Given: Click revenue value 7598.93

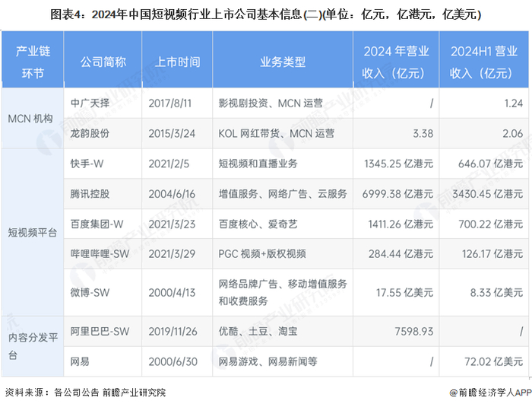Looking at the screenshot, I should click(414, 331).
